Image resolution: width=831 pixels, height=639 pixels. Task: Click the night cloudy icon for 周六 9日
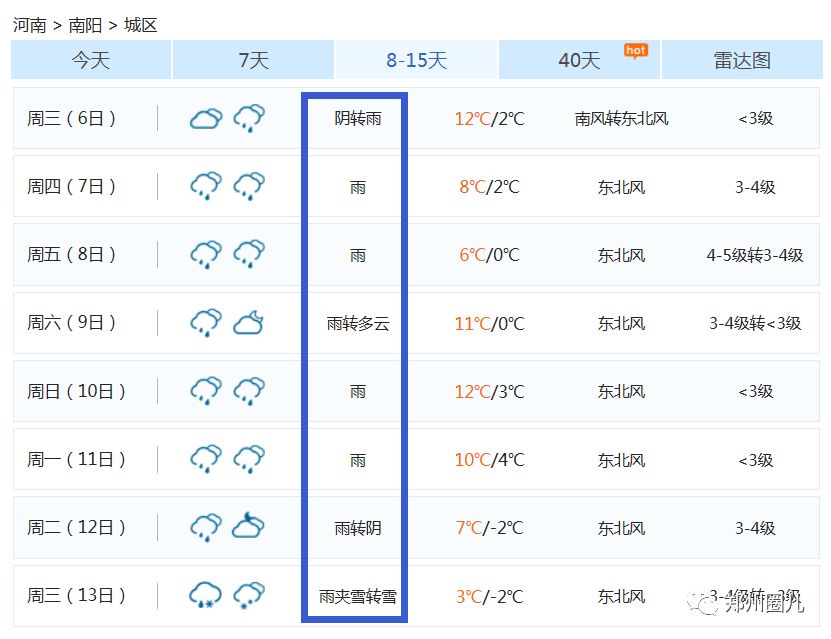click(248, 323)
